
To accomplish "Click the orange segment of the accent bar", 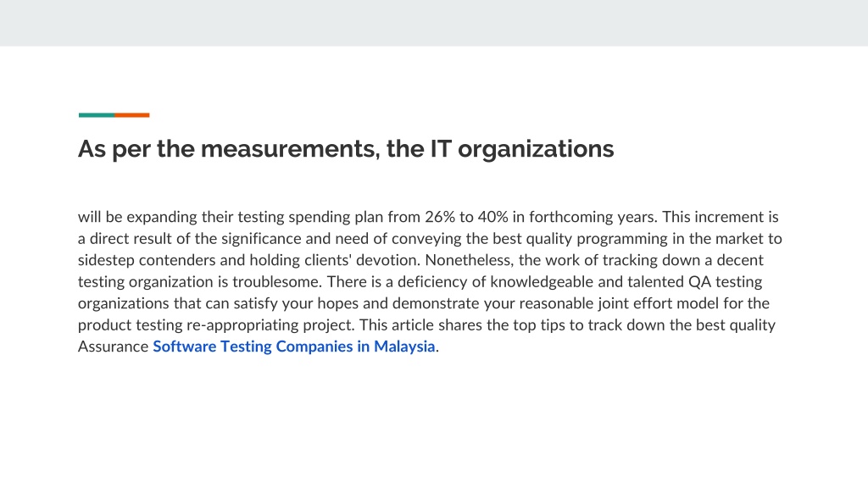I will click(131, 115).
